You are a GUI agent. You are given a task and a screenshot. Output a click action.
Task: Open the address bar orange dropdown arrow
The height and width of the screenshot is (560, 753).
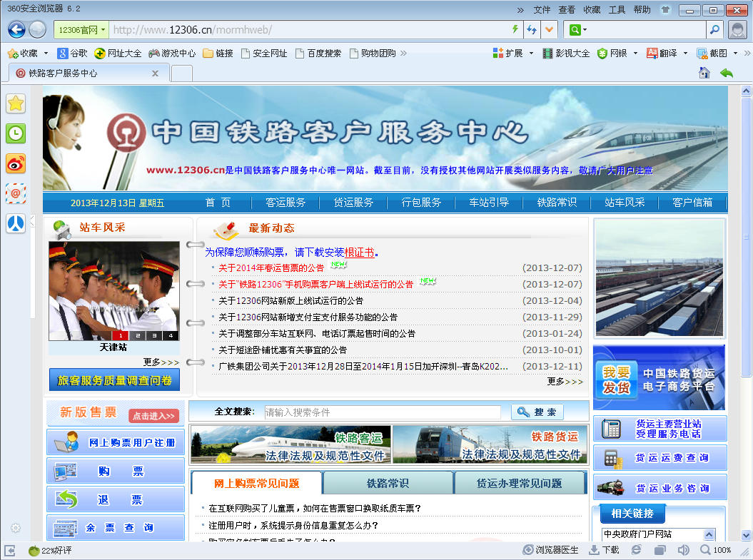[549, 30]
